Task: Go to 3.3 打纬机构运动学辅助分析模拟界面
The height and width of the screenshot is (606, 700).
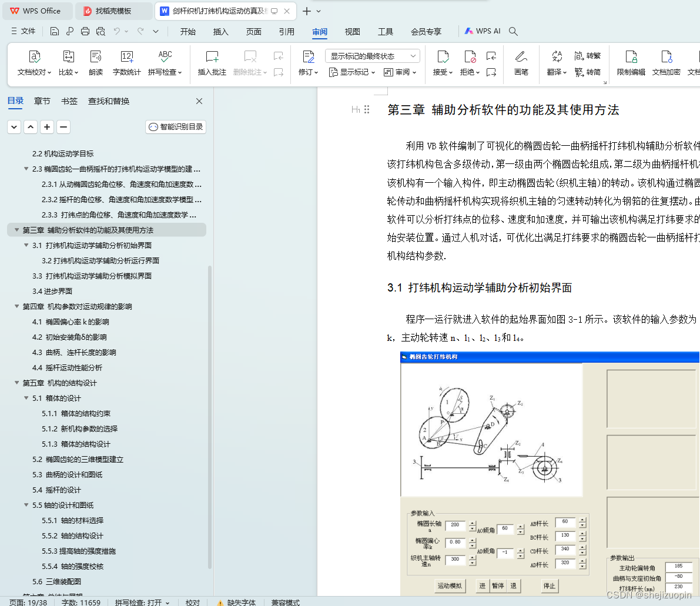Action: tap(92, 276)
